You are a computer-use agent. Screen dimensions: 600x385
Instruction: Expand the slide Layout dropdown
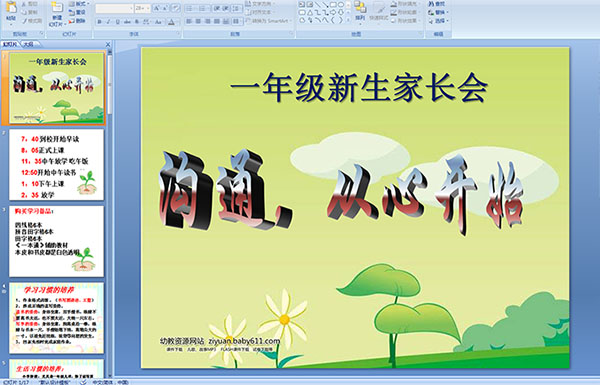click(x=79, y=4)
